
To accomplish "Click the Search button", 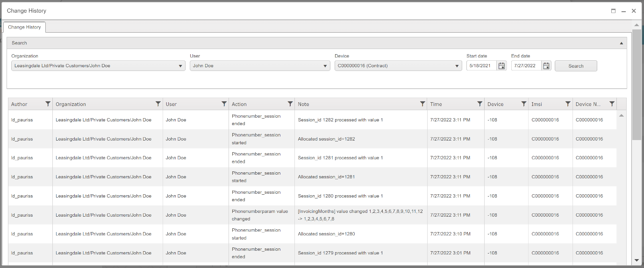I will tap(575, 66).
